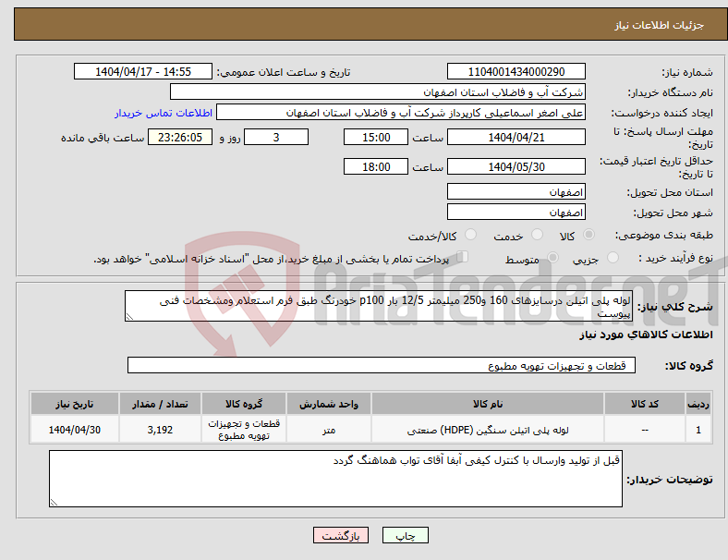Click the item name لوله پلی اتیلن سنگین cell
Screen dimensions: 728x560
[488, 430]
